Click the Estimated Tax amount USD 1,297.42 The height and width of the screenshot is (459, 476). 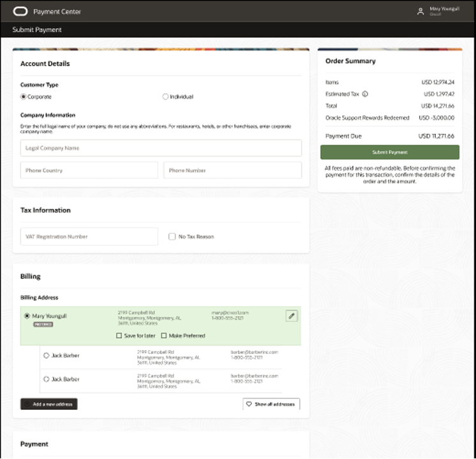pos(439,94)
